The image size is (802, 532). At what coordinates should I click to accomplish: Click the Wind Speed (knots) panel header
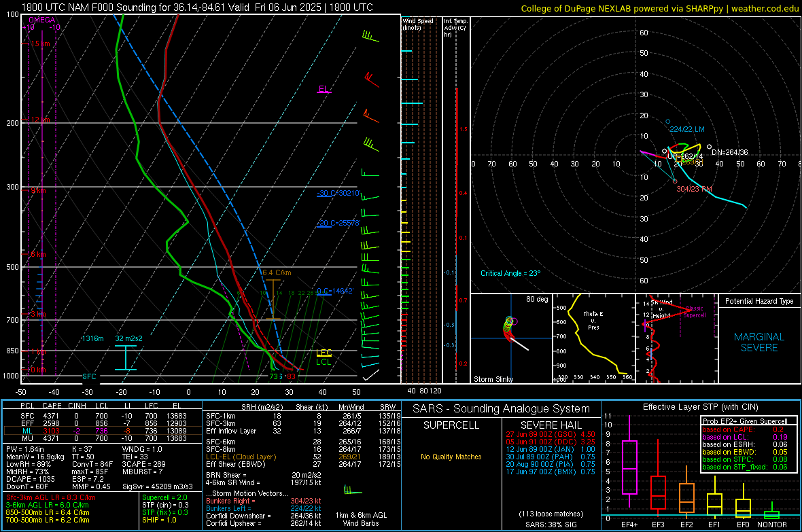(418, 24)
